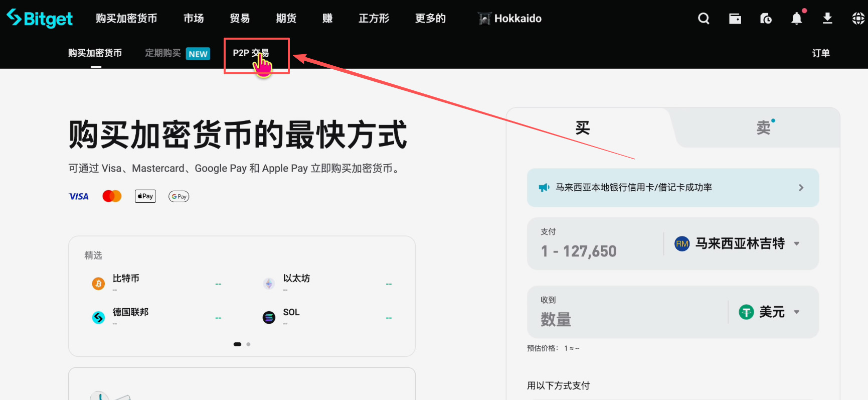Select the 德国联邦 featured row

(156, 317)
